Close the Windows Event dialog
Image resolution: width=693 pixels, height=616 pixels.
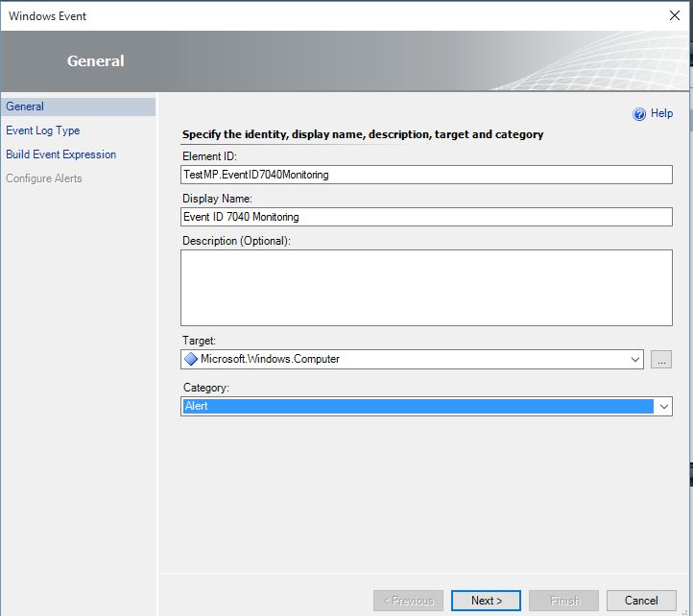pyautogui.click(x=675, y=15)
